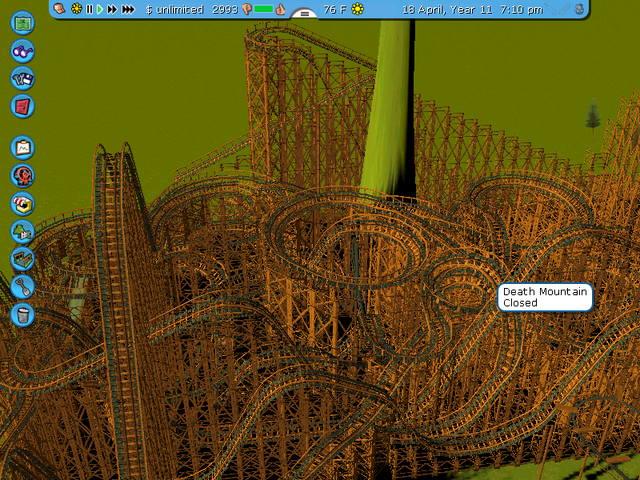This screenshot has height=480, width=640.
Task: Open park management clipboard
Action: (22, 147)
